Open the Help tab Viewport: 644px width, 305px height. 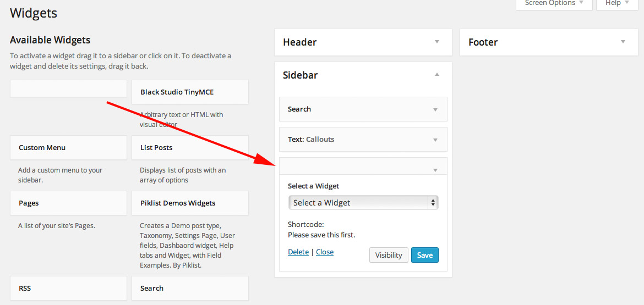pyautogui.click(x=616, y=3)
